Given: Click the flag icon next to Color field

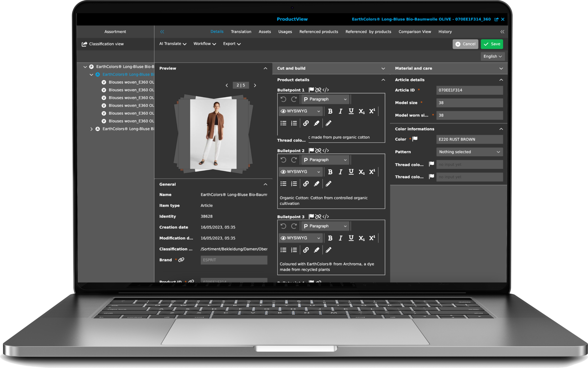Looking at the screenshot, I should click(x=415, y=139).
